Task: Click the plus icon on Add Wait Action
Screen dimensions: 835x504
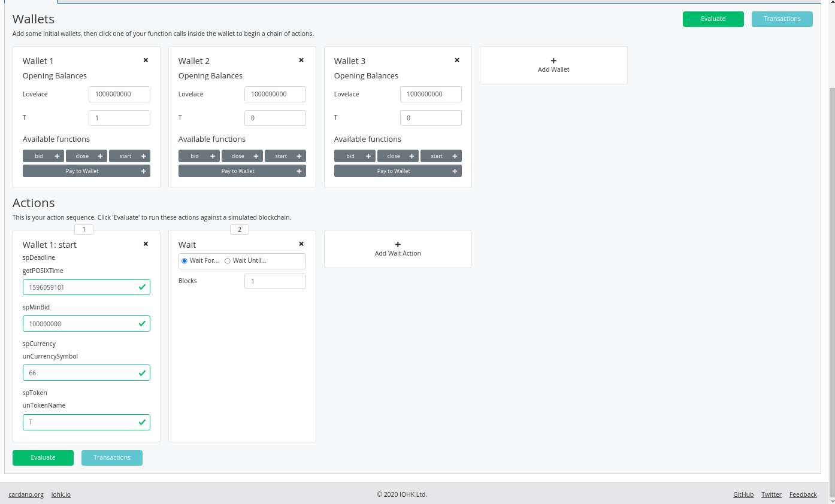Action: 398,244
